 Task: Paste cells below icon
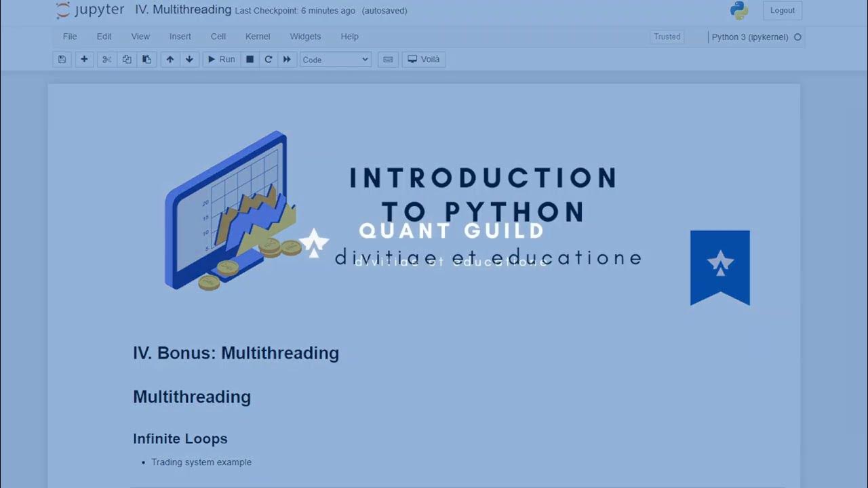146,60
